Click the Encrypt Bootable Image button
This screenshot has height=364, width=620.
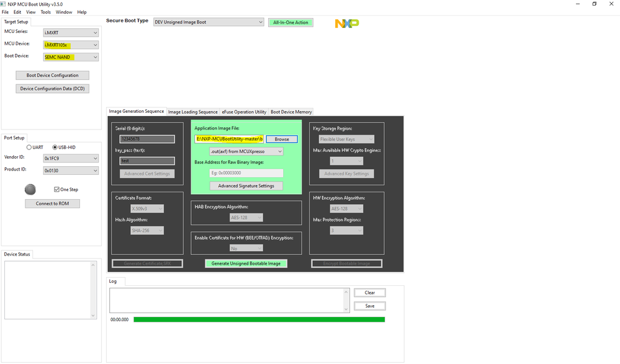347,264
